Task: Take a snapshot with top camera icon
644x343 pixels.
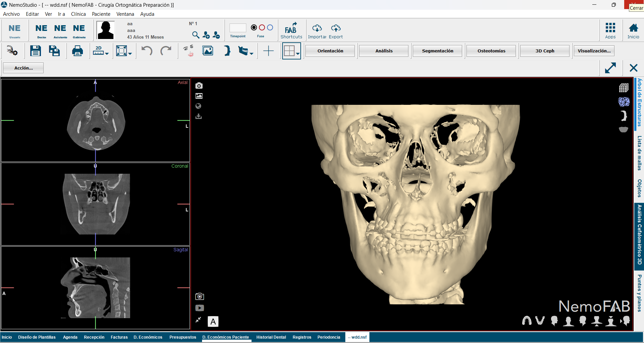Action: click(199, 86)
